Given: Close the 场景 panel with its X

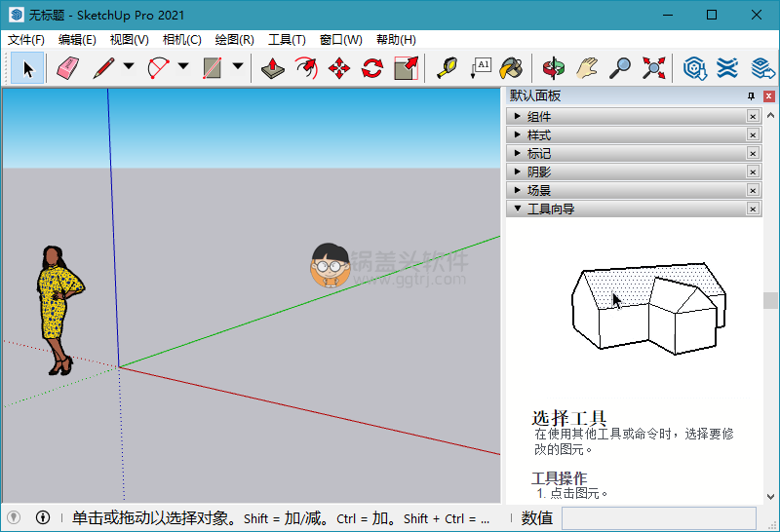Looking at the screenshot, I should tap(753, 190).
